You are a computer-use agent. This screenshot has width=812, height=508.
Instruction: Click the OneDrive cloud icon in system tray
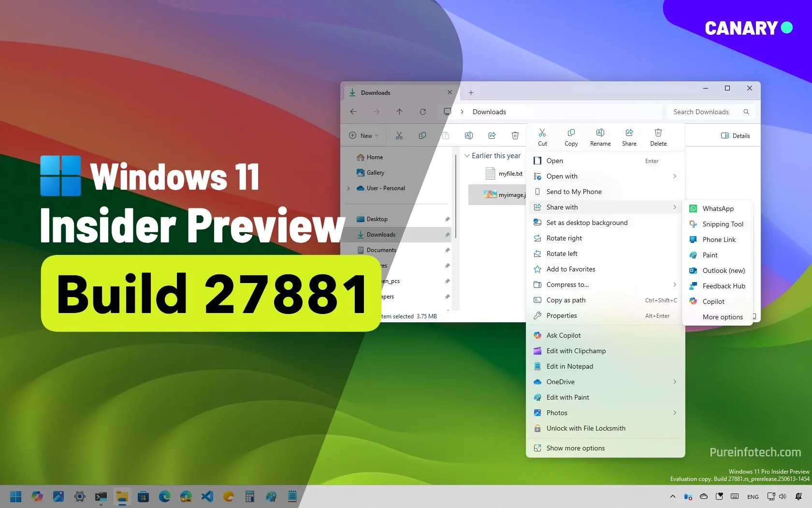[x=704, y=496]
